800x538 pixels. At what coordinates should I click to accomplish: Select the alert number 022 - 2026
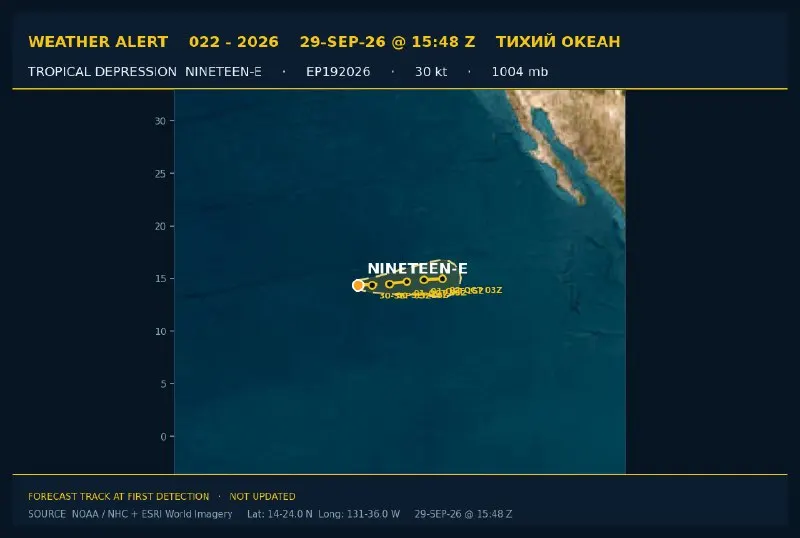[234, 42]
